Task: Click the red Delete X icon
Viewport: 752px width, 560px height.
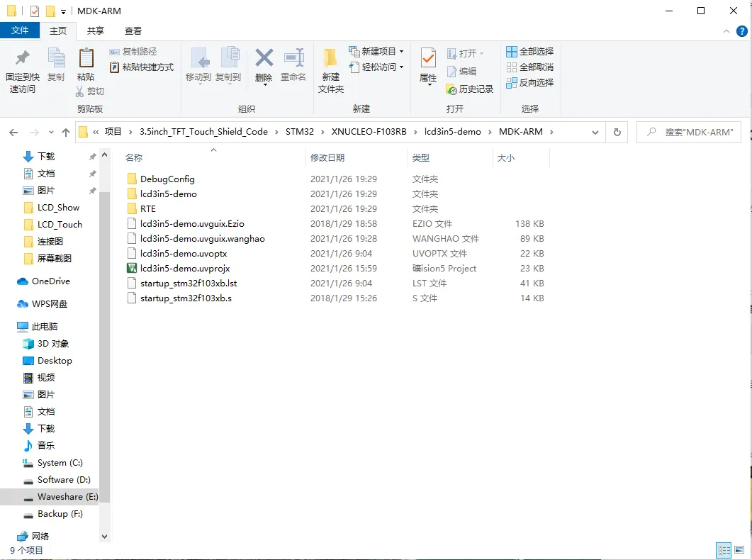Action: [264, 57]
